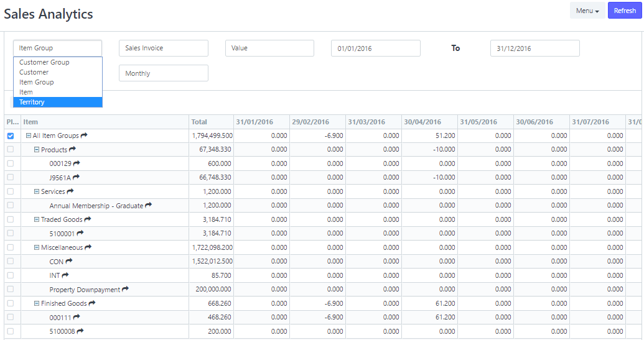This screenshot has width=644, height=340.
Task: Collapse the Products tree node
Action: tap(37, 150)
